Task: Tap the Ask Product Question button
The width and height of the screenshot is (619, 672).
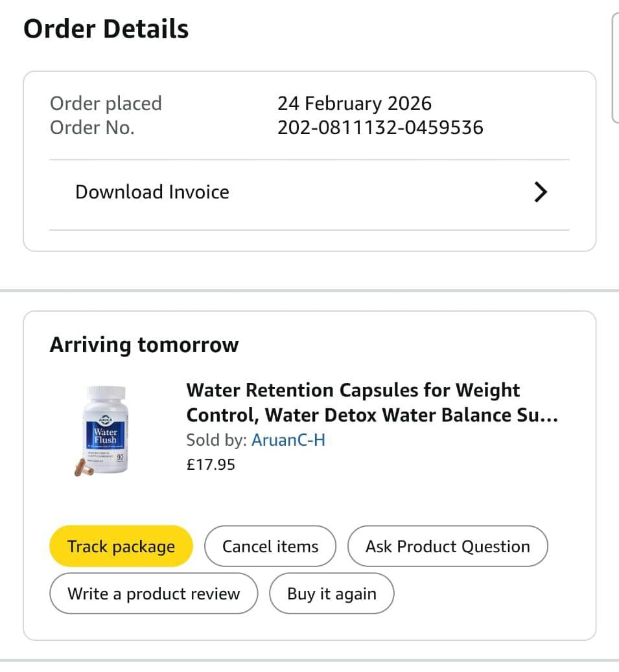Action: pyautogui.click(x=447, y=546)
